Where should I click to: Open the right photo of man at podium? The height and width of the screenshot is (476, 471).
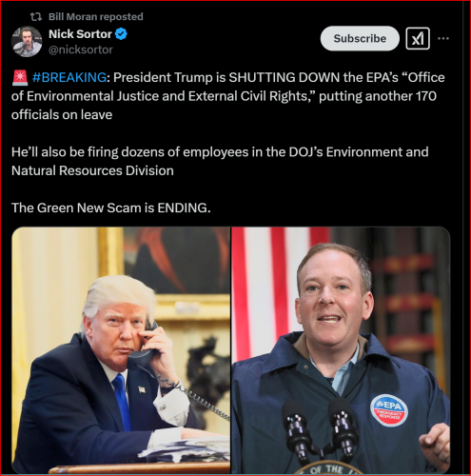(x=341, y=350)
